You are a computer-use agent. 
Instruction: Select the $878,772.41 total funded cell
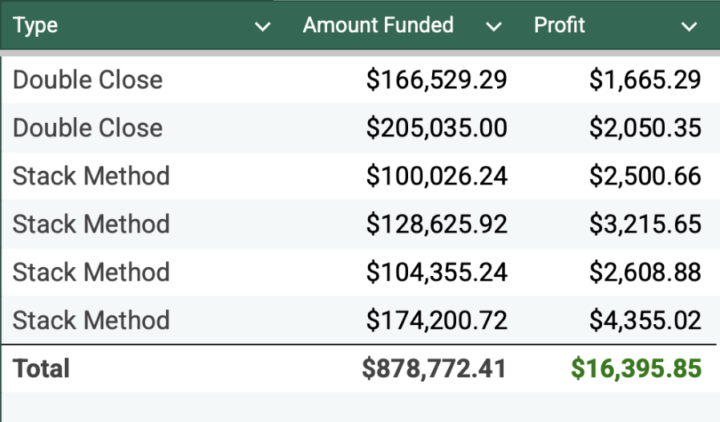point(434,368)
